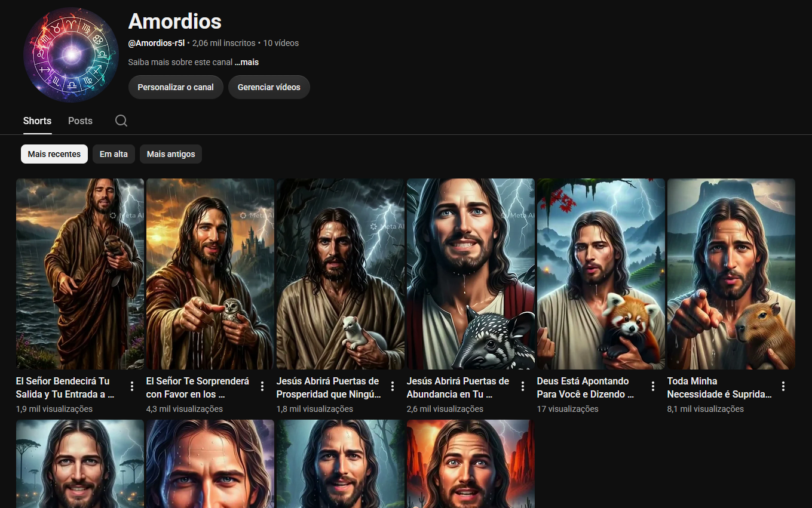Open options menu for 'El Señor Bendecirá Tu Salida' short
The width and height of the screenshot is (812, 508).
point(132,386)
